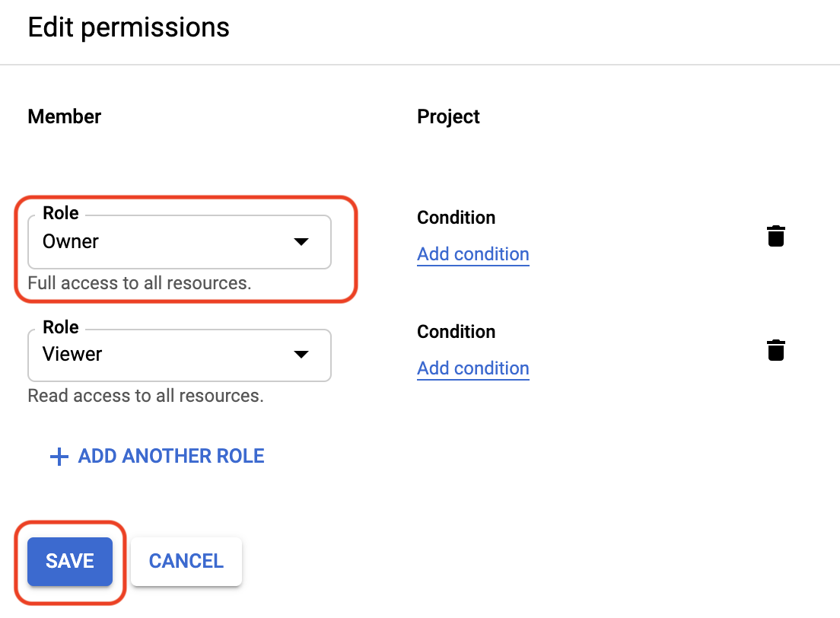The width and height of the screenshot is (840, 618).
Task: Add condition for the Viewer role
Action: [x=473, y=368]
